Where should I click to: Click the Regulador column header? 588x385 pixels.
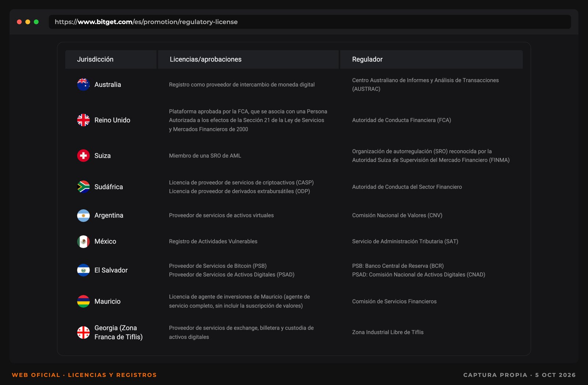431,60
